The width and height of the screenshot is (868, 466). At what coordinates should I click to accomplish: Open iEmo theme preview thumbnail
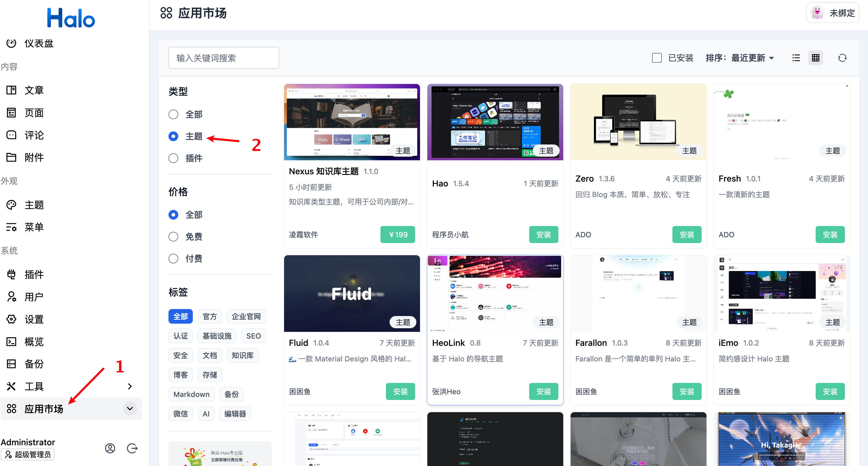pos(781,294)
